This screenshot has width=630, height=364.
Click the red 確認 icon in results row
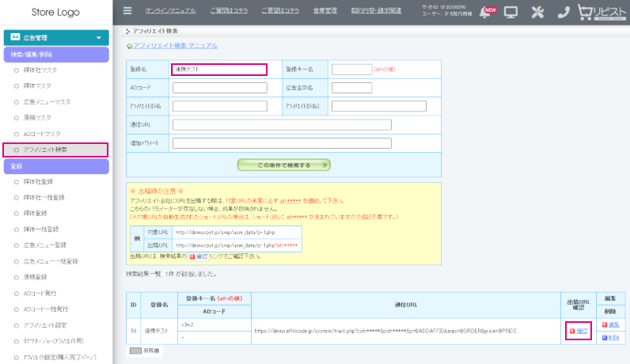(x=578, y=329)
